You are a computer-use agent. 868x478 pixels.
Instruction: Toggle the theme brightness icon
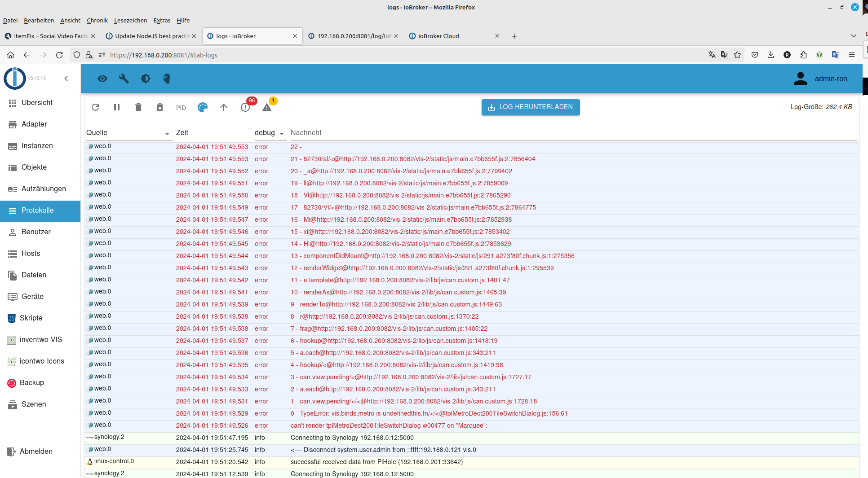[x=146, y=79]
